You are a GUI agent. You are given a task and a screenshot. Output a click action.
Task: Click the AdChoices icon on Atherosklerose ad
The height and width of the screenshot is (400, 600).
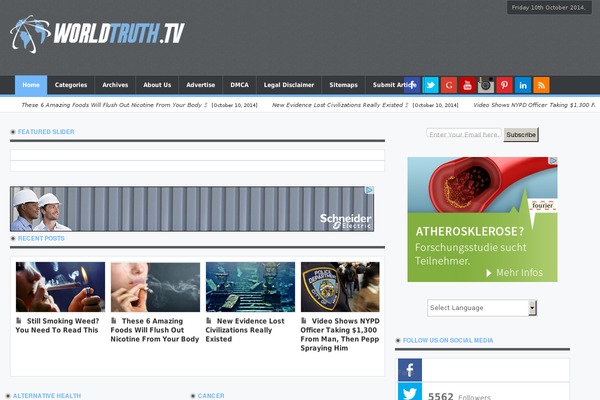(x=553, y=161)
